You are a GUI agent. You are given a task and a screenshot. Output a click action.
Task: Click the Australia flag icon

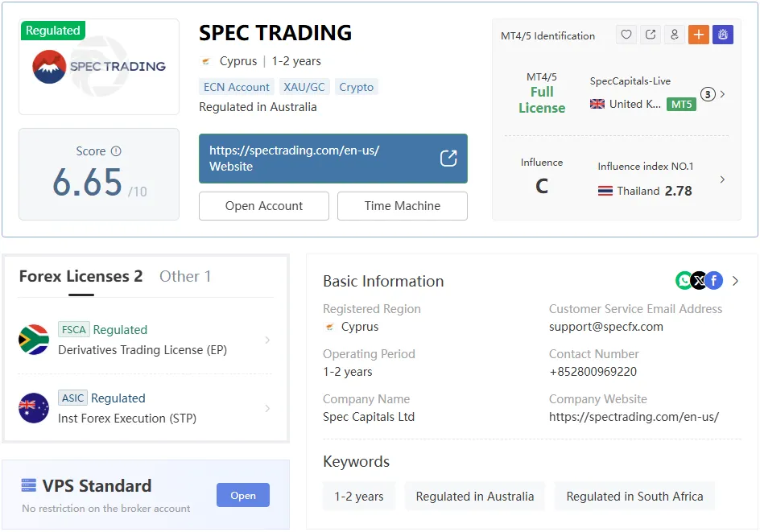(34, 408)
